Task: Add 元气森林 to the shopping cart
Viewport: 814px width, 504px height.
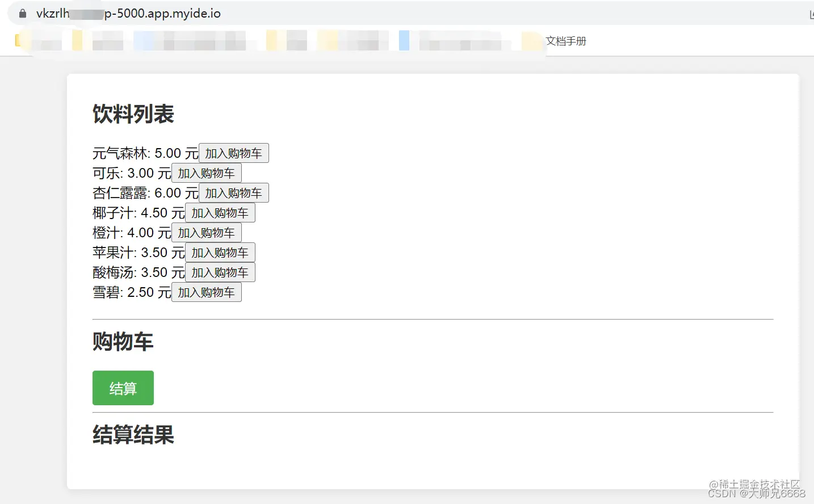Action: [x=233, y=153]
